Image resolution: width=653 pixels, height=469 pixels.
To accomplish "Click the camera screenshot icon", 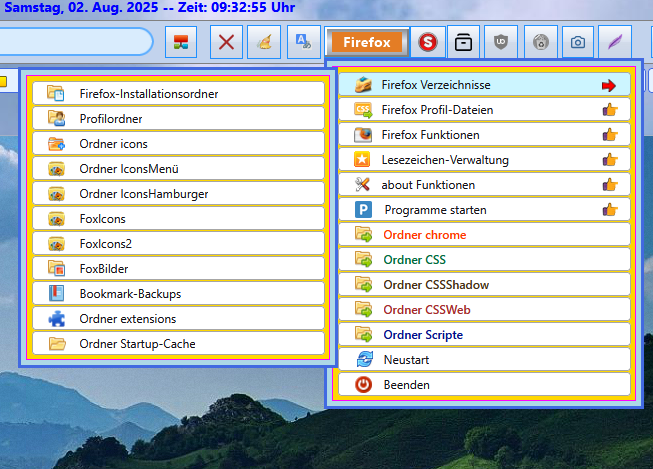I will click(x=577, y=43).
